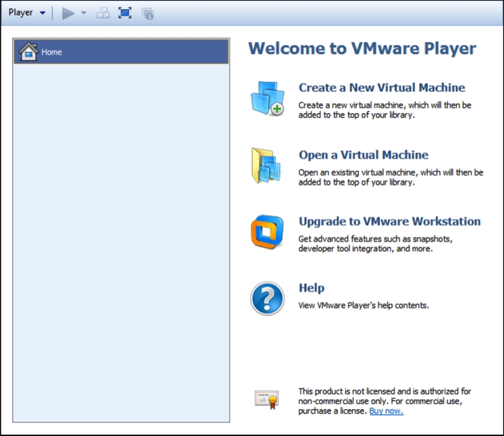Click the "Welcome to VMware Player" title
The width and height of the screenshot is (504, 436).
[362, 49]
